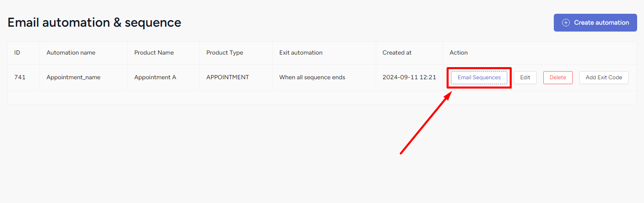Click the Action column header
Screen dimensions: 644x203
coord(459,53)
